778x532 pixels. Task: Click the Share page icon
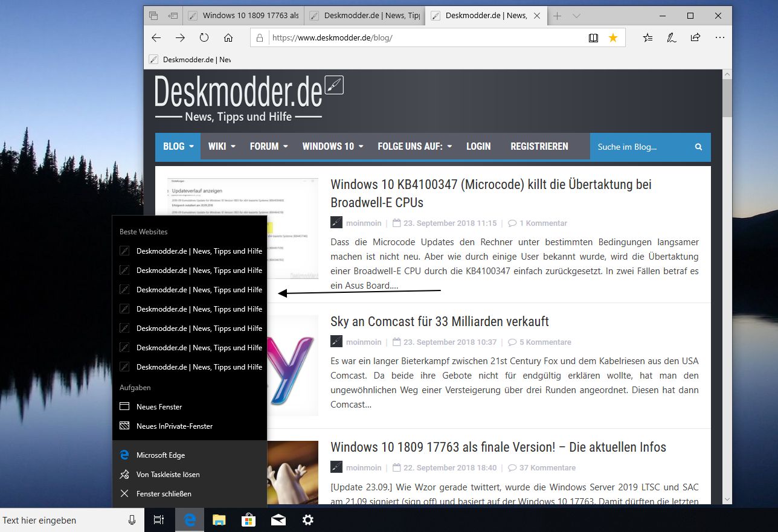(x=695, y=37)
